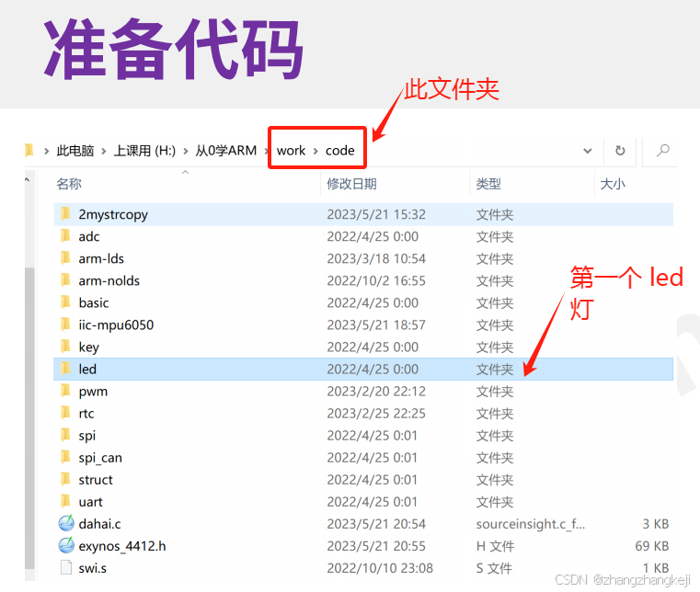Image resolution: width=700 pixels, height=592 pixels.
Task: Click blank file icon of swi.s
Action: [x=66, y=567]
